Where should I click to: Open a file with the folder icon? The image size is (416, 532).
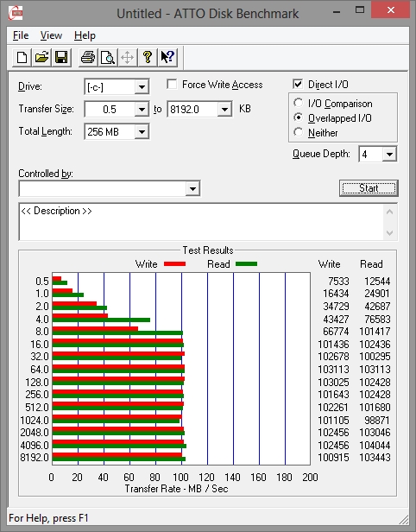click(x=41, y=57)
